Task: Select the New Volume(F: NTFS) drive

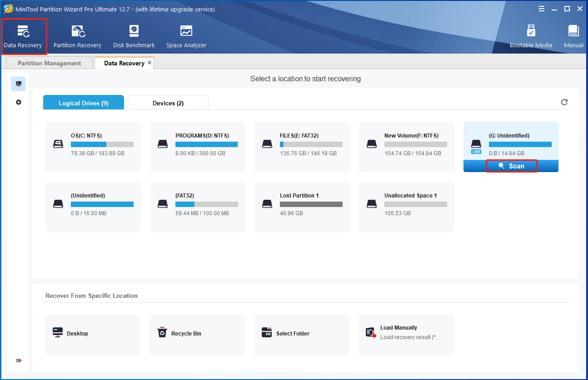Action: click(407, 147)
